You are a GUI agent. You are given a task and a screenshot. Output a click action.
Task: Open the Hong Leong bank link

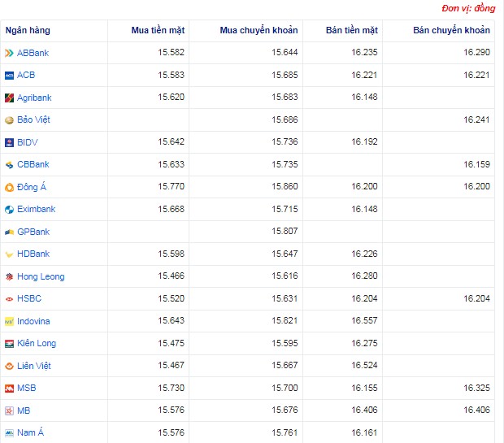(x=41, y=276)
